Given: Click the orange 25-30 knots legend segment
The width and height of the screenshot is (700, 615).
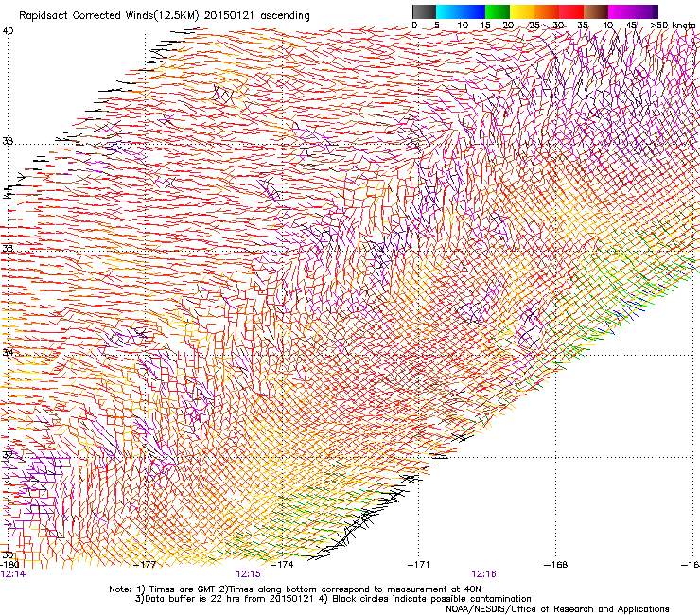Looking at the screenshot, I should 547,11.
